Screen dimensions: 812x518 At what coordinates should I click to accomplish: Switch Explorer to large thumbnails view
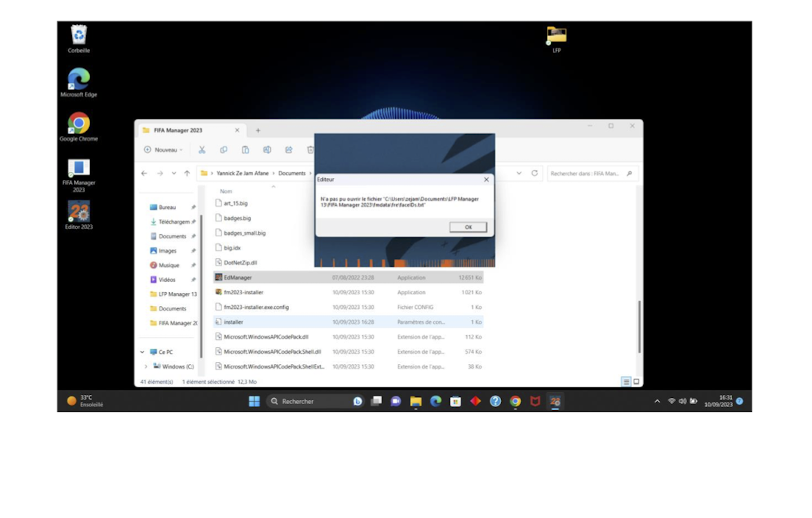click(636, 382)
